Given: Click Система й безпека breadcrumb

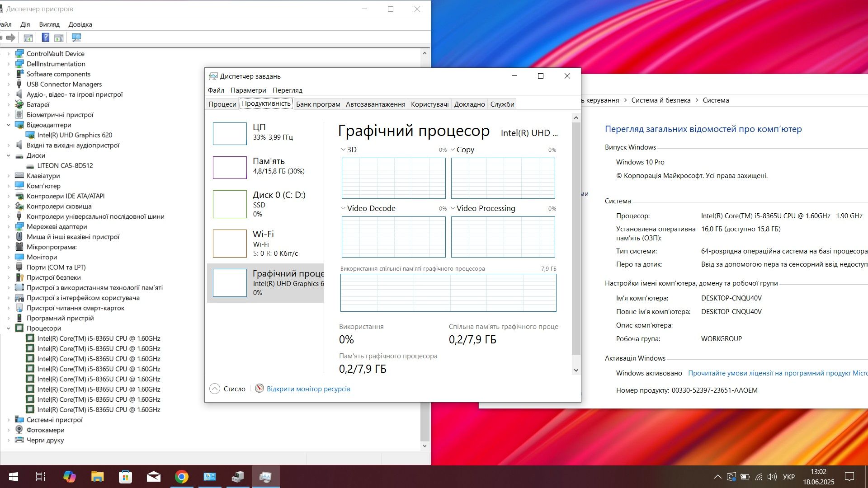Looking at the screenshot, I should tap(660, 100).
